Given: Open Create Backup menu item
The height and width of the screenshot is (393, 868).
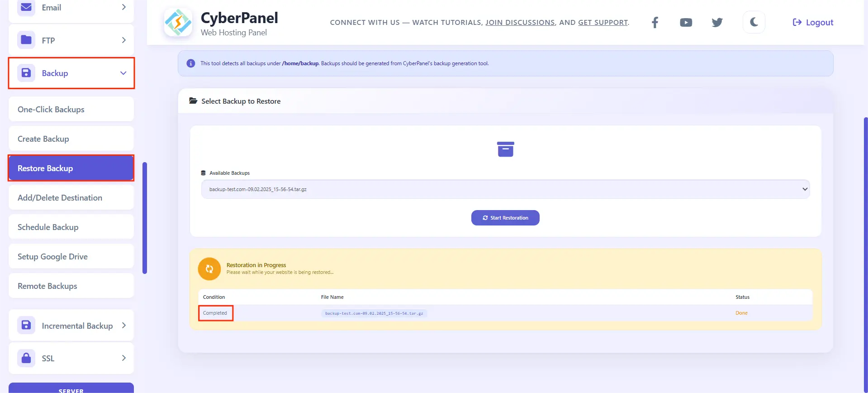Looking at the screenshot, I should pos(71,139).
